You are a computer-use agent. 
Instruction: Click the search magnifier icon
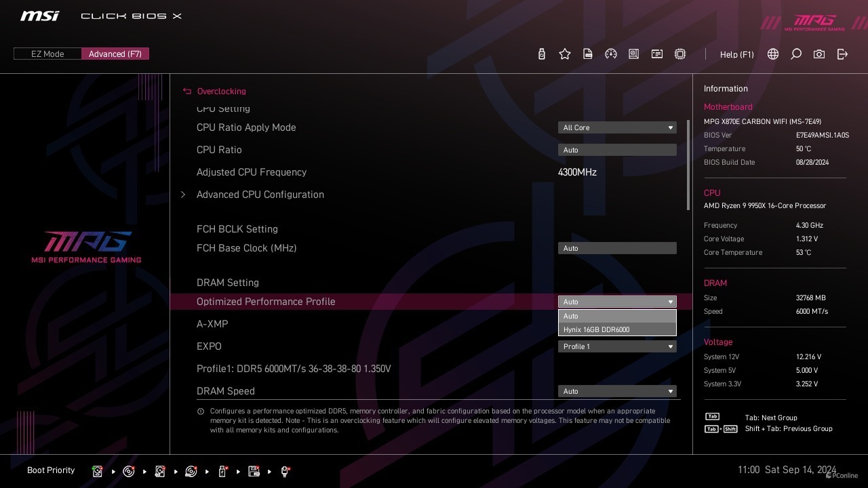796,54
